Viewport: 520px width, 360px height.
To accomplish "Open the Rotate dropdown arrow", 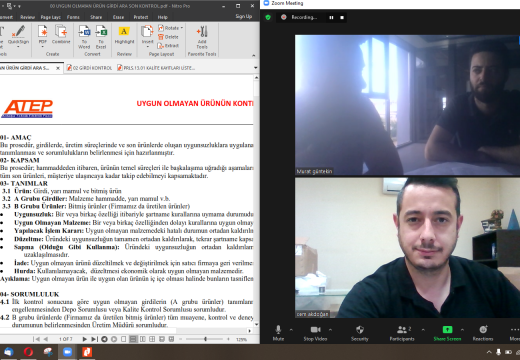I will tap(182, 28).
